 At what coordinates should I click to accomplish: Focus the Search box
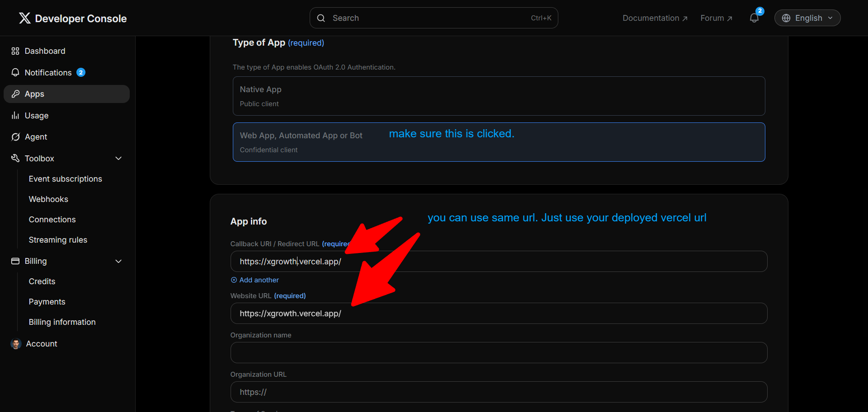[x=434, y=18]
